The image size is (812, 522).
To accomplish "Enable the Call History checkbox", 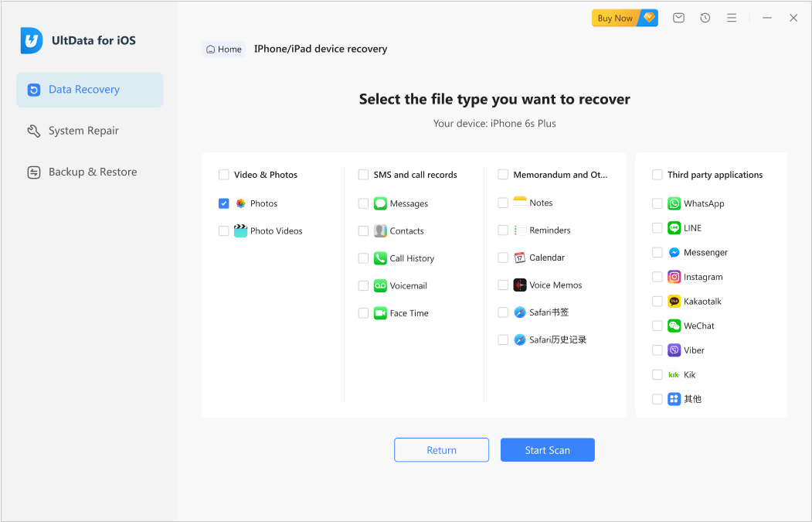I will pos(364,258).
